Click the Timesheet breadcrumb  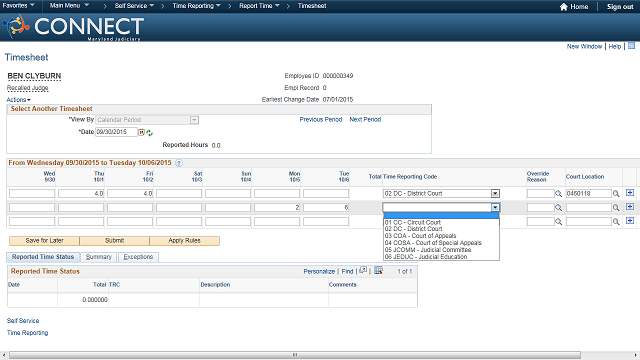click(312, 6)
